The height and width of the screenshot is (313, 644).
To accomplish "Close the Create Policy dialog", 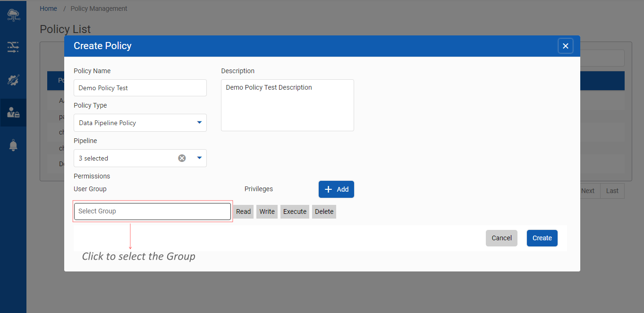I will [x=565, y=46].
